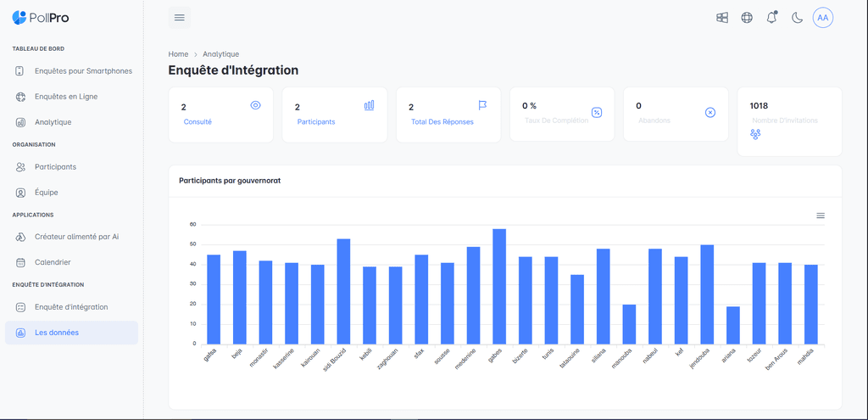Click the PollPro logo
The height and width of the screenshot is (420, 868).
coord(40,17)
